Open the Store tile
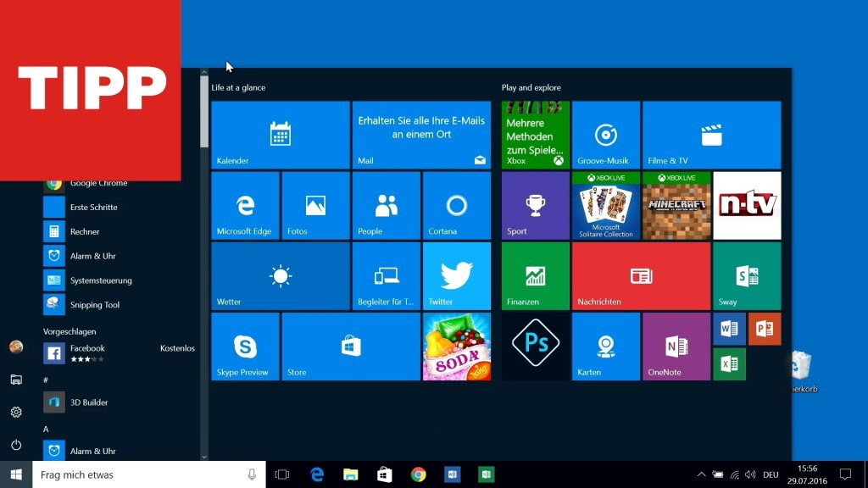Image resolution: width=868 pixels, height=488 pixels. 351,347
